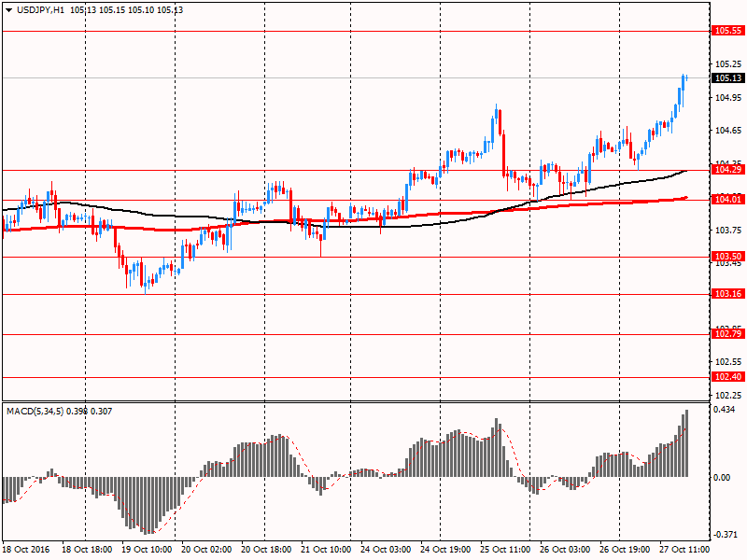Click the 105.55 red price level label
The image size is (747, 560).
(728, 31)
